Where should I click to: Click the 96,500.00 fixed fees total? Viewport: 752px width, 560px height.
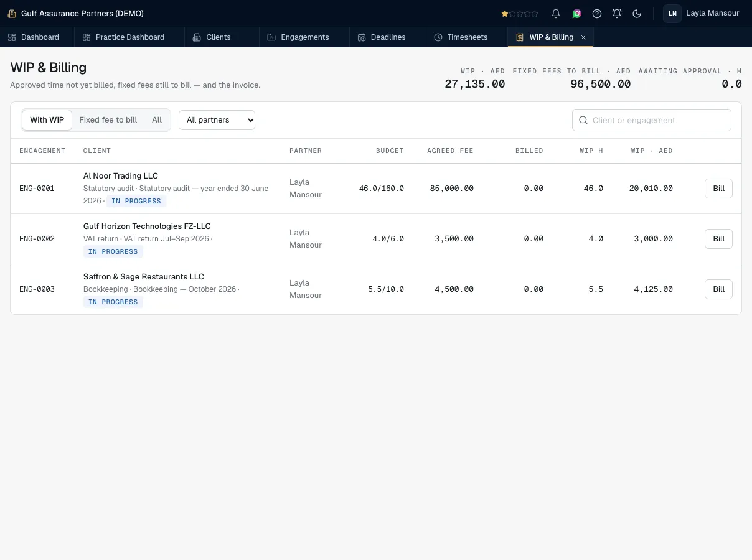601,84
